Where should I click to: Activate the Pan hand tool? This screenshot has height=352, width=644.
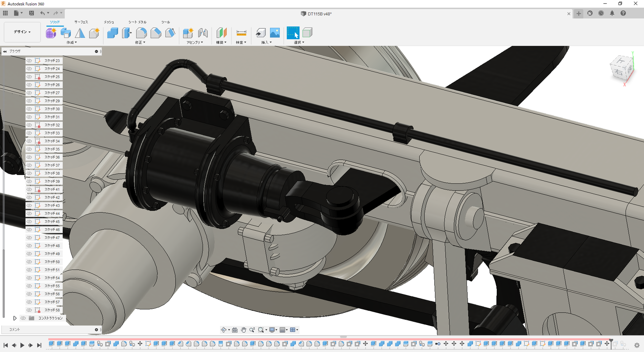pyautogui.click(x=244, y=330)
